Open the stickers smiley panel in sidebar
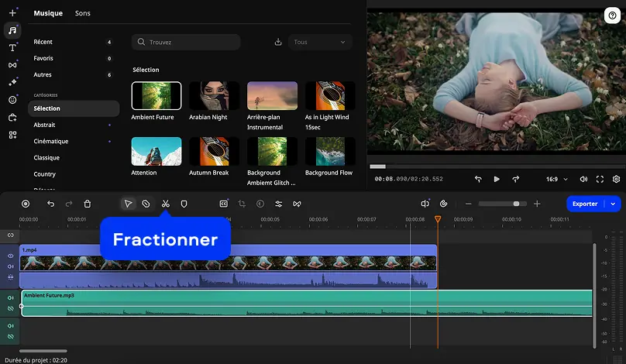 (12, 100)
